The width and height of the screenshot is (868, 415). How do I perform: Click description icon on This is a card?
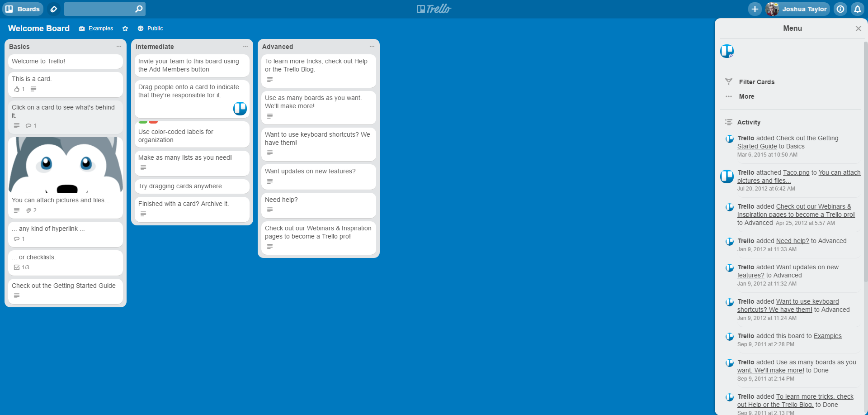coord(33,89)
